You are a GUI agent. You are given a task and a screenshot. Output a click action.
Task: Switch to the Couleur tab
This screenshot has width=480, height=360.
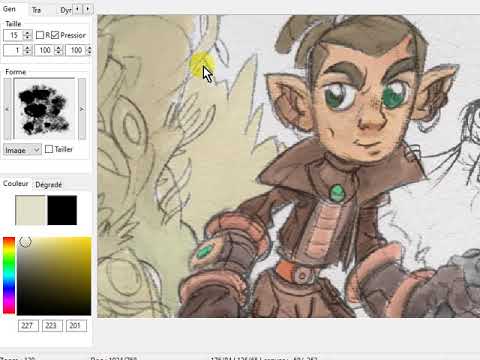point(16,184)
